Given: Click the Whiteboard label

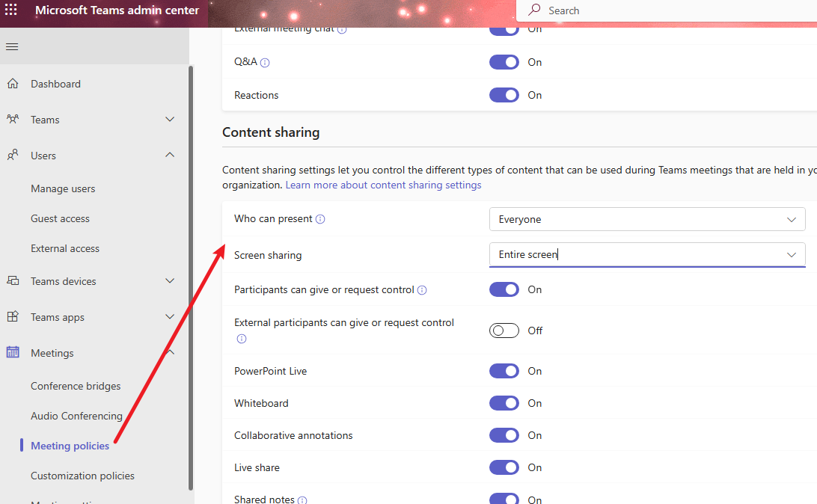Looking at the screenshot, I should 261,404.
